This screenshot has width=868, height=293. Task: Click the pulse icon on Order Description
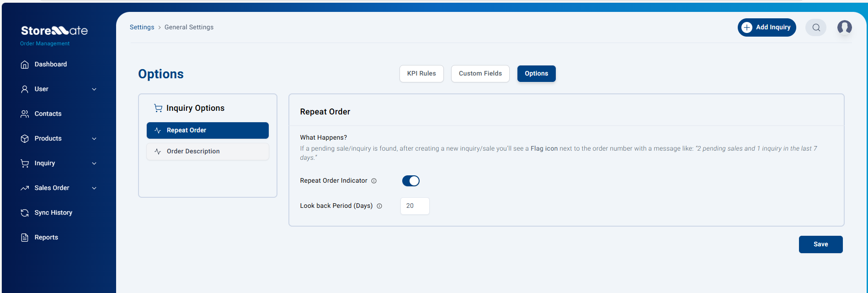click(x=158, y=152)
